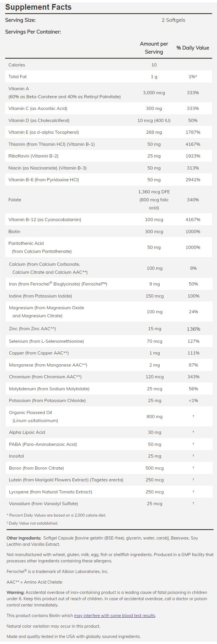Select the Folate row label
Viewport: 217px width, 644px height.
click(15, 200)
